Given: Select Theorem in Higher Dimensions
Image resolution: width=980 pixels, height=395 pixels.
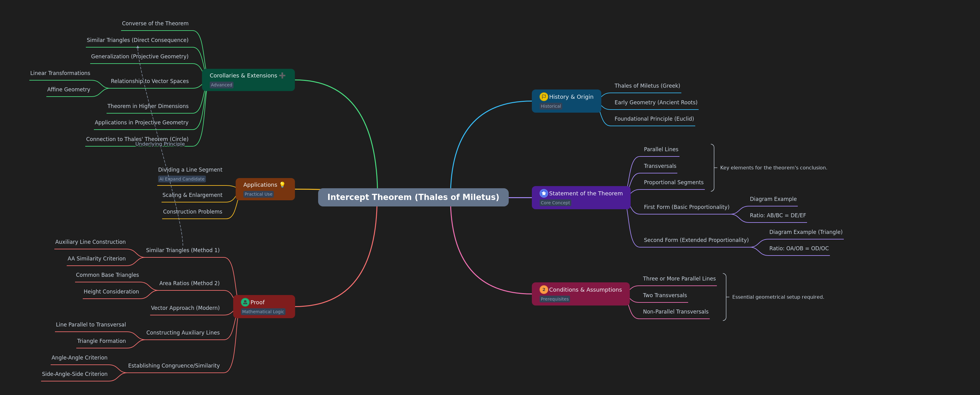Looking at the screenshot, I should (148, 106).
